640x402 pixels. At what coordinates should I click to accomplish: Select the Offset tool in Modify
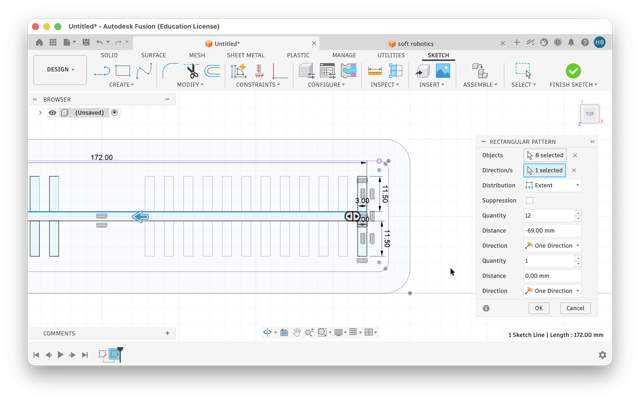(212, 71)
